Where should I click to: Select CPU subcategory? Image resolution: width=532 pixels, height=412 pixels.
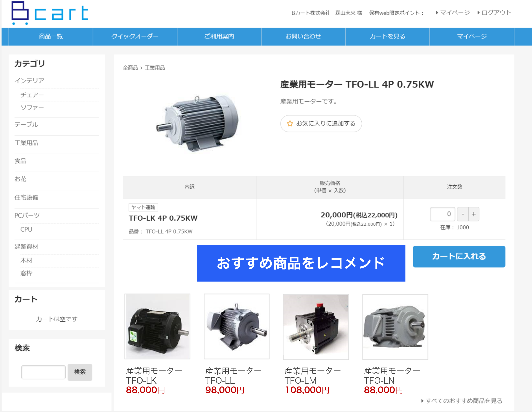[x=26, y=229]
